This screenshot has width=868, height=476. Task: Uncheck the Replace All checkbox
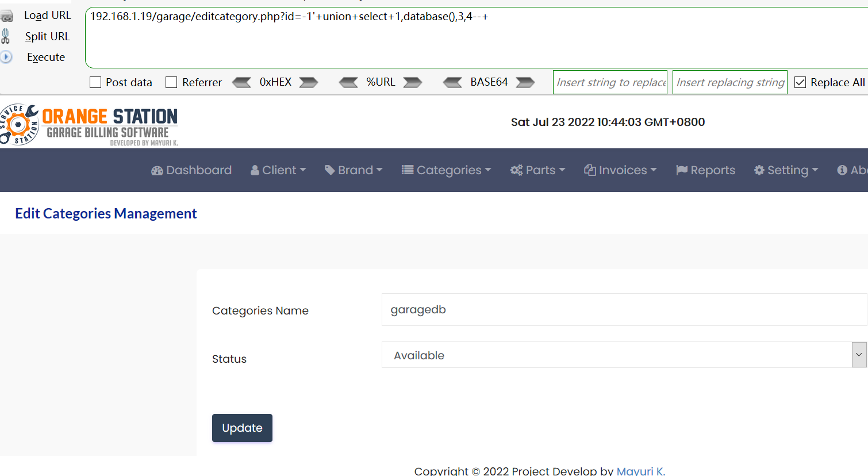(x=800, y=82)
